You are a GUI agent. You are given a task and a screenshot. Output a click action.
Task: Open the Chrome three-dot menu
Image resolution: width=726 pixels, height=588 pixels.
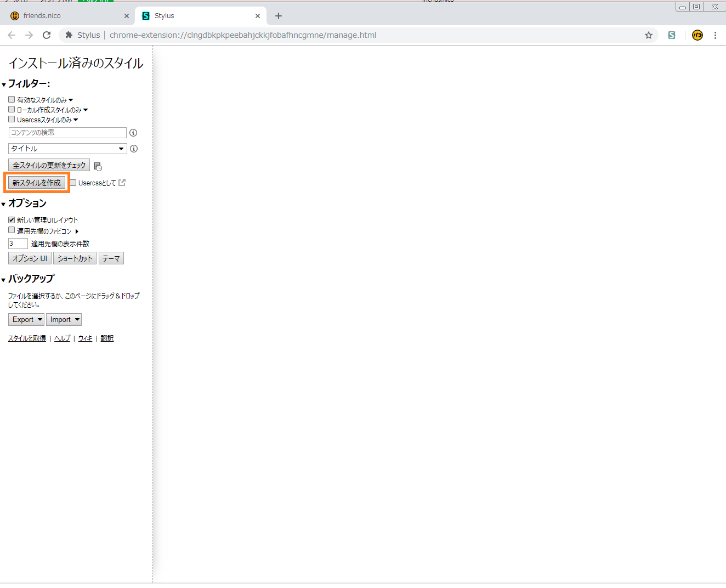click(x=715, y=35)
